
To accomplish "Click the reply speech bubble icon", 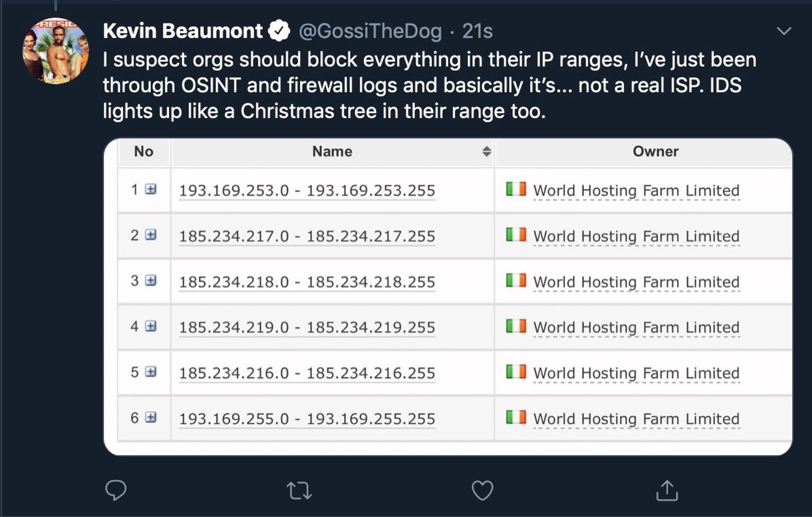I will click(x=116, y=490).
